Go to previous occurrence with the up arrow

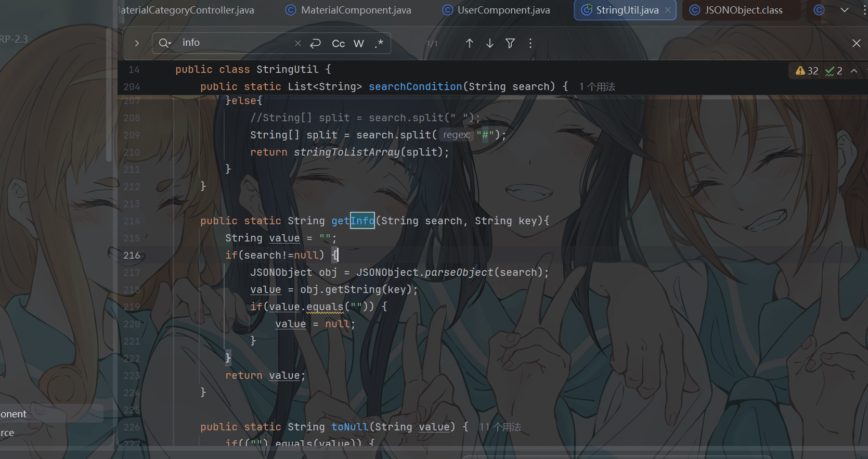click(470, 43)
